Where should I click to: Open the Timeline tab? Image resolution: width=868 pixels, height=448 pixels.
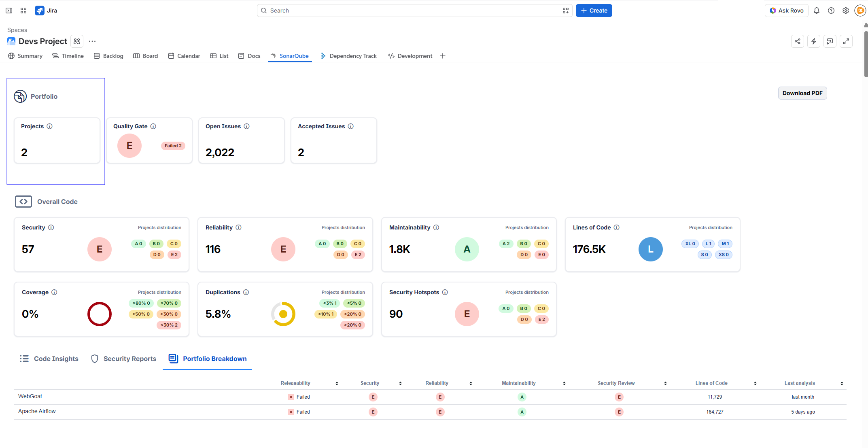pyautogui.click(x=68, y=56)
